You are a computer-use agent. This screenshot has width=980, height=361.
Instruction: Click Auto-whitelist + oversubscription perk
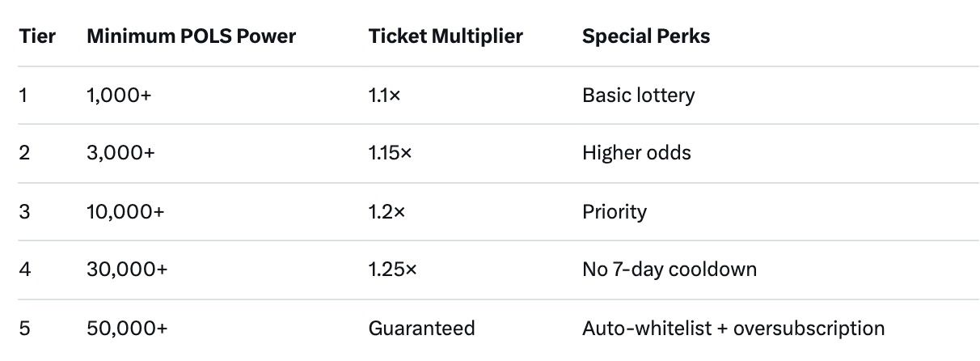pos(733,328)
